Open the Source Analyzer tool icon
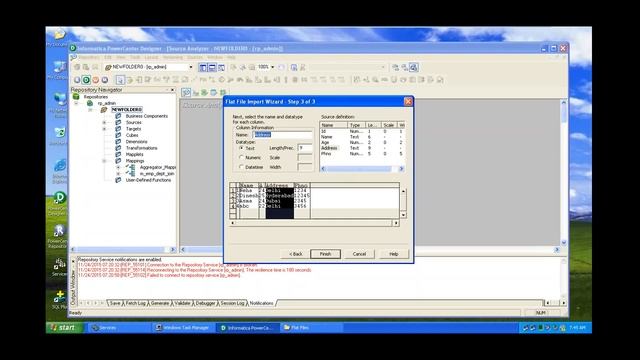The image size is (640, 360). click(186, 93)
